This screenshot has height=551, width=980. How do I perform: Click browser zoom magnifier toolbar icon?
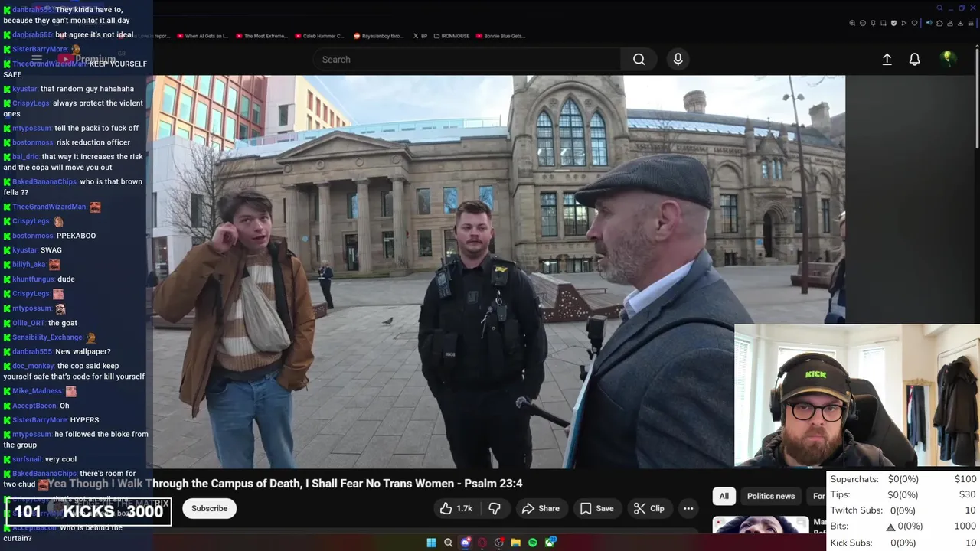pos(852,23)
